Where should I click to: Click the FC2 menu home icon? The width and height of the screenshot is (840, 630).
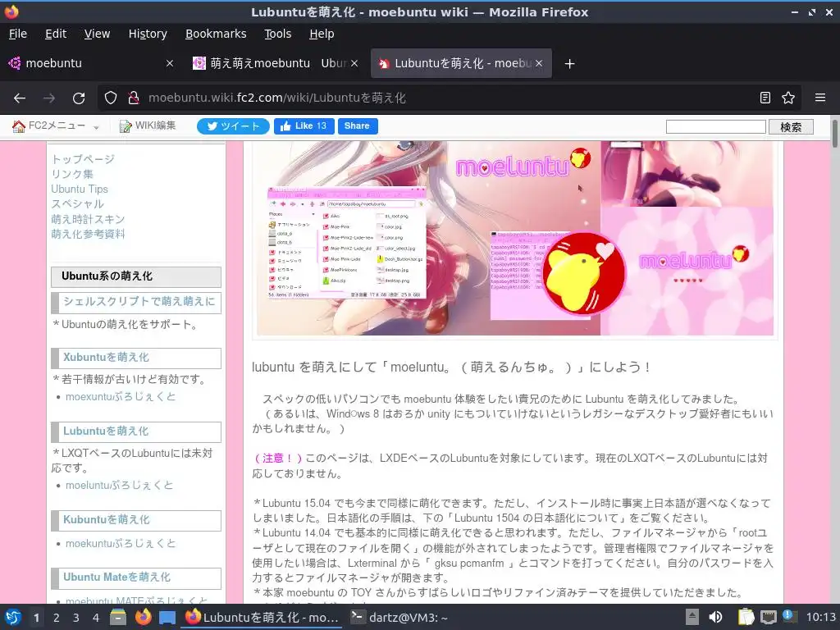click(x=19, y=126)
